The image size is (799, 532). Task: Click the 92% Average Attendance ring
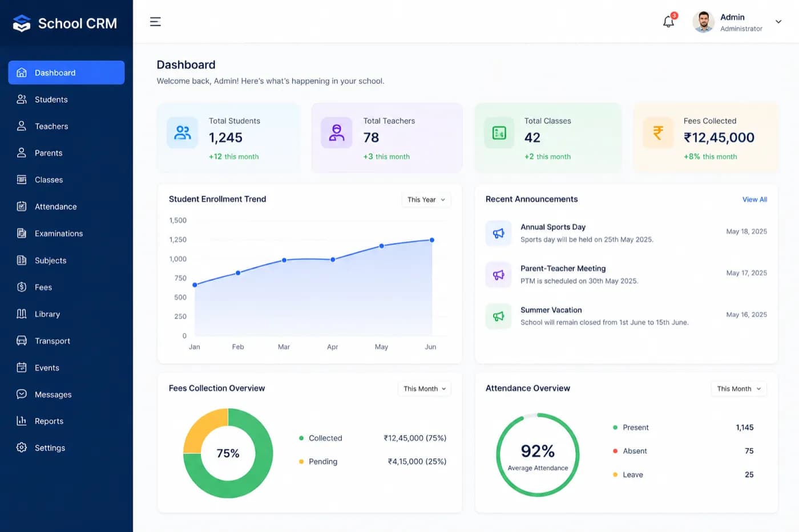point(538,454)
